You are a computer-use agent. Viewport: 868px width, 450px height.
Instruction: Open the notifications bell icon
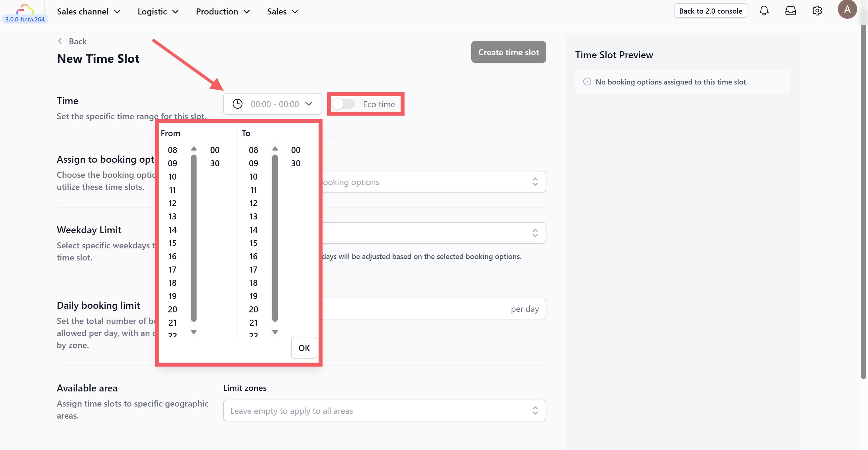[x=764, y=11]
